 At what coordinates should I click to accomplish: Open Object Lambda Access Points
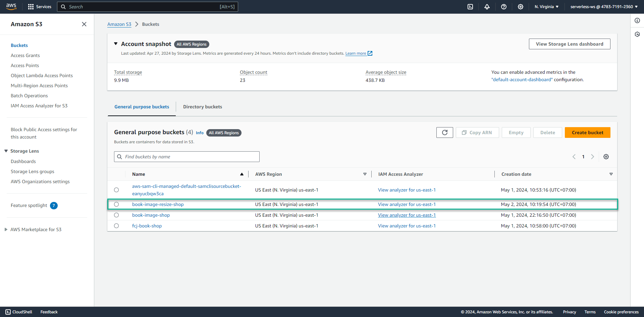pyautogui.click(x=42, y=75)
